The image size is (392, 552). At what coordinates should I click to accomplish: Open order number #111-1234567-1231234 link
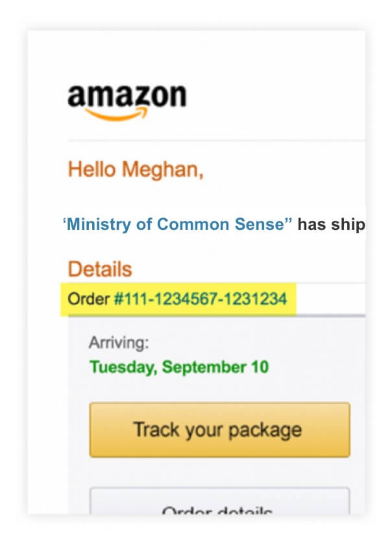(x=201, y=299)
